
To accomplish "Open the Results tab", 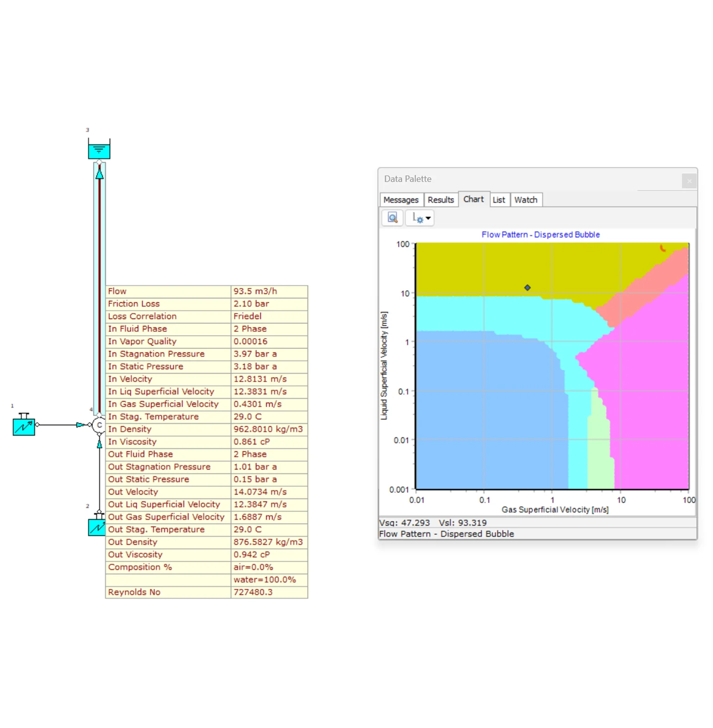I will pos(440,200).
